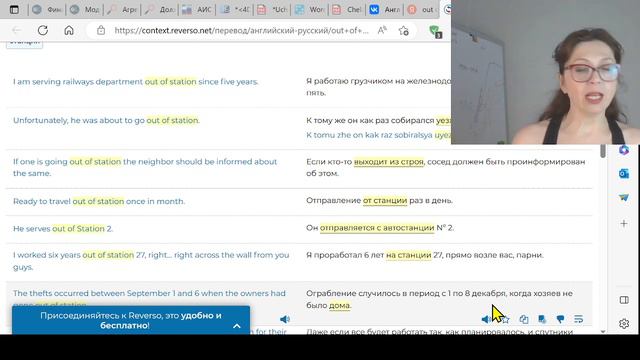Click the browser back arrow

(x=16, y=30)
